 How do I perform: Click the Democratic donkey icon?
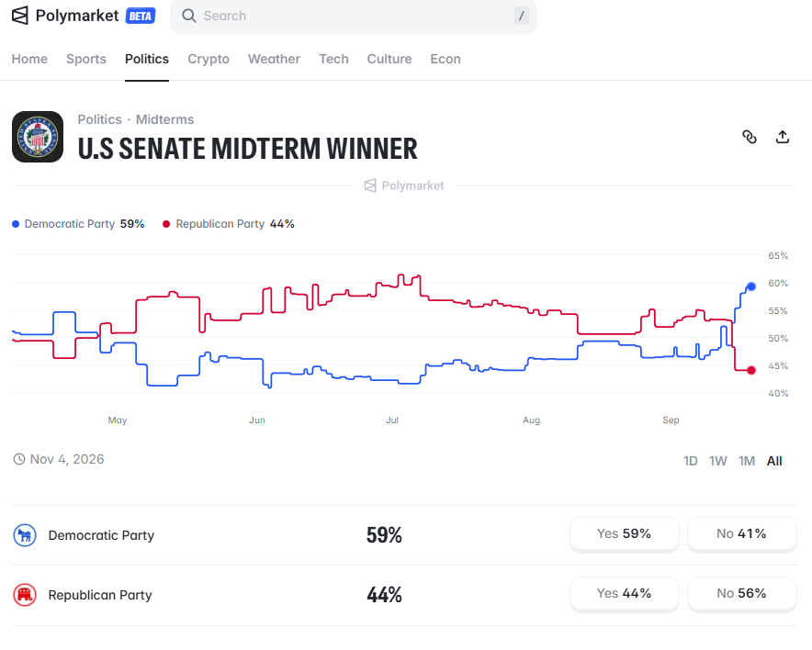25,535
